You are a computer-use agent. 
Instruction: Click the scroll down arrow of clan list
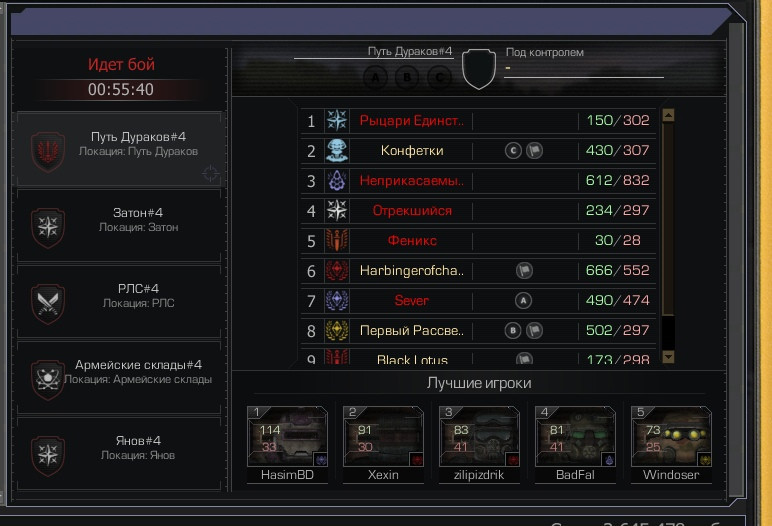pos(668,357)
